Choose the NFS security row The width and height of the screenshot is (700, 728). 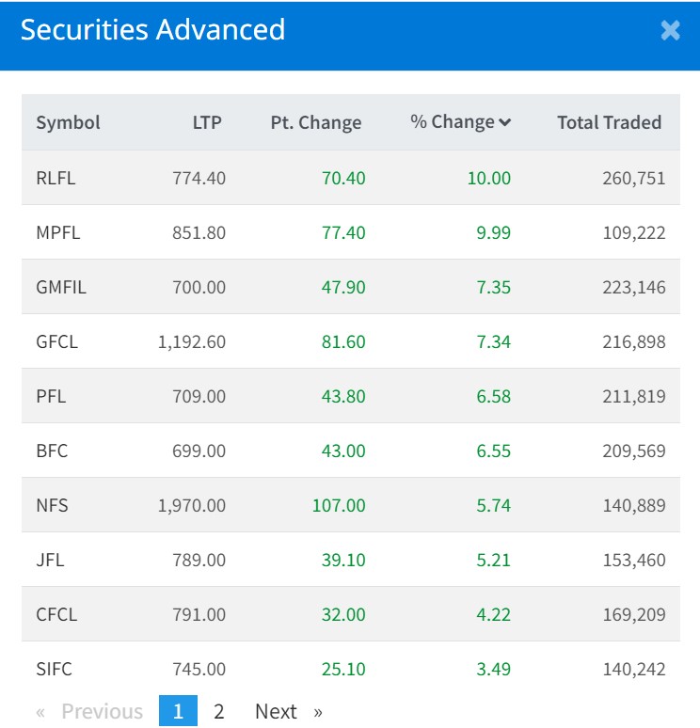click(52, 505)
